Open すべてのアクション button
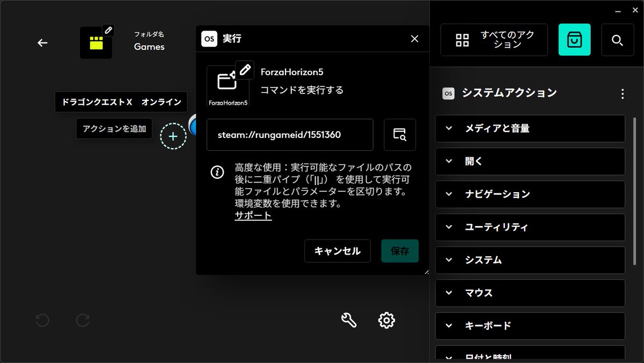The image size is (644, 363). pyautogui.click(x=494, y=40)
